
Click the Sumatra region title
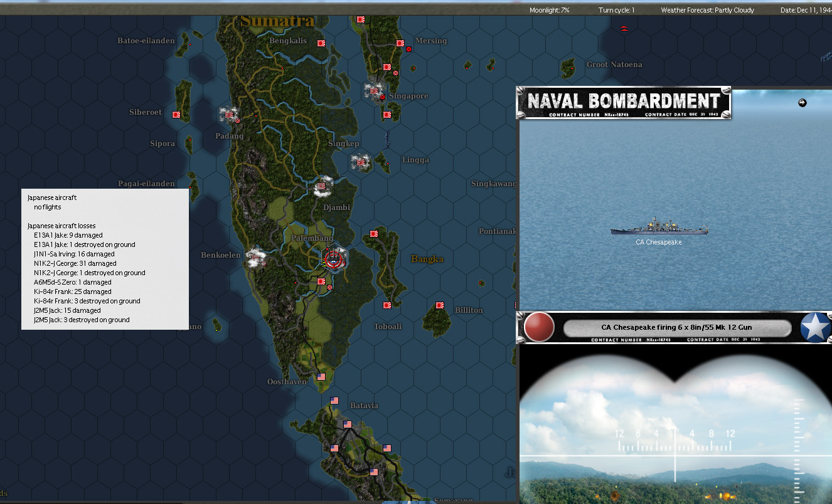[277, 21]
